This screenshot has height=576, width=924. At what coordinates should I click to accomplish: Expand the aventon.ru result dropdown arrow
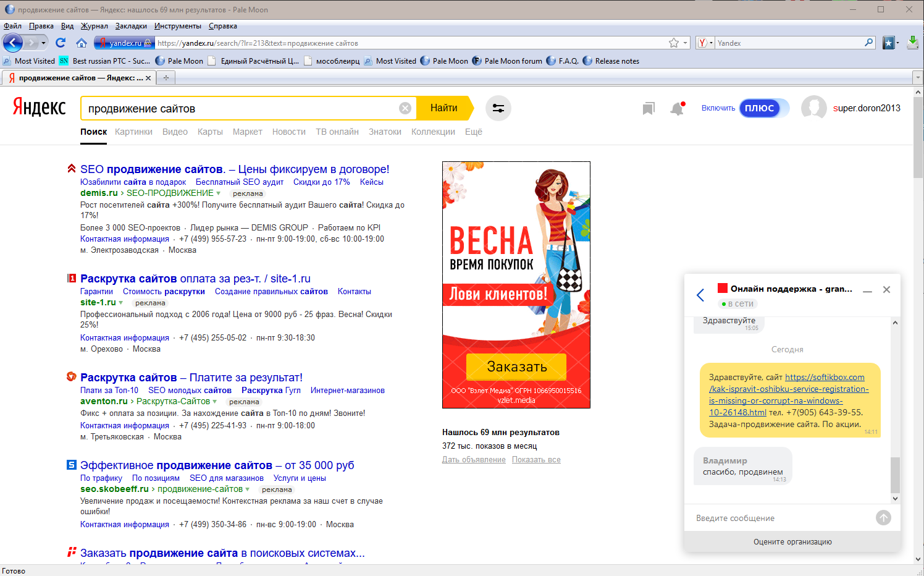(215, 402)
